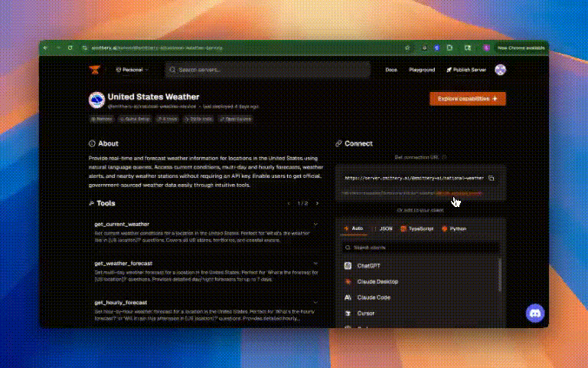Expand the get_current_weather tool
Screen dimensions: 588x368
pyautogui.click(x=315, y=224)
